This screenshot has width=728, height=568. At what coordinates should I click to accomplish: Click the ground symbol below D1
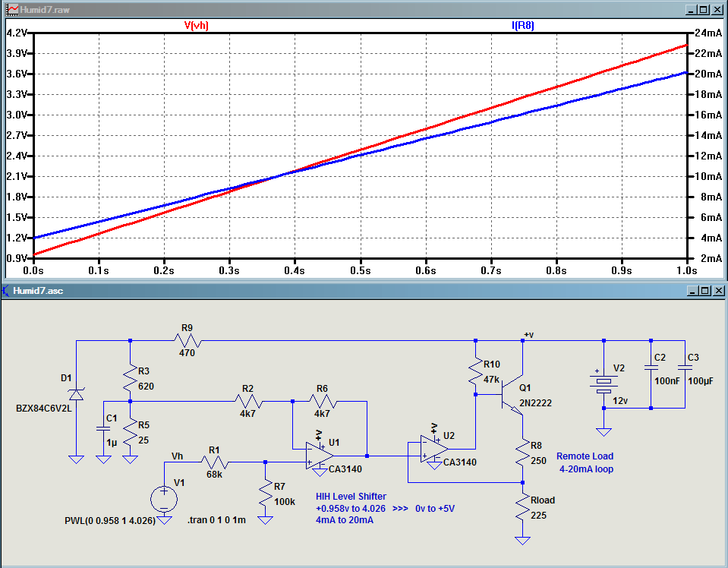[x=76, y=459]
